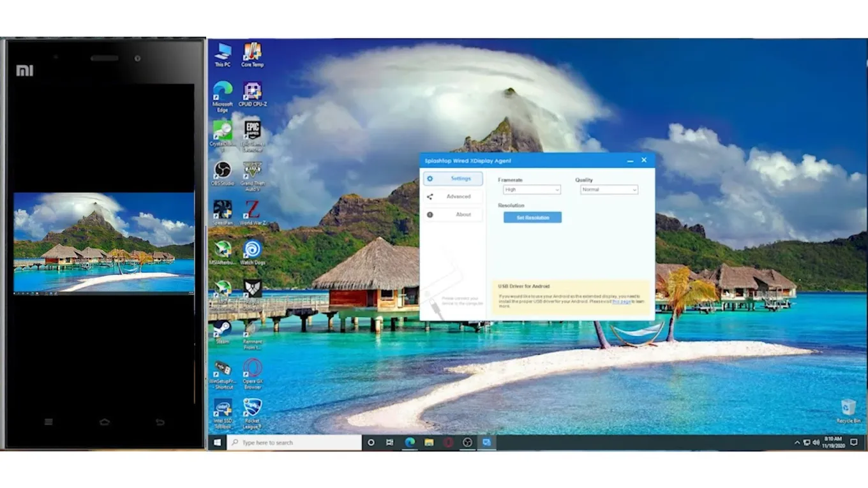
Task: Open the About section in Splashtop
Action: tap(453, 214)
